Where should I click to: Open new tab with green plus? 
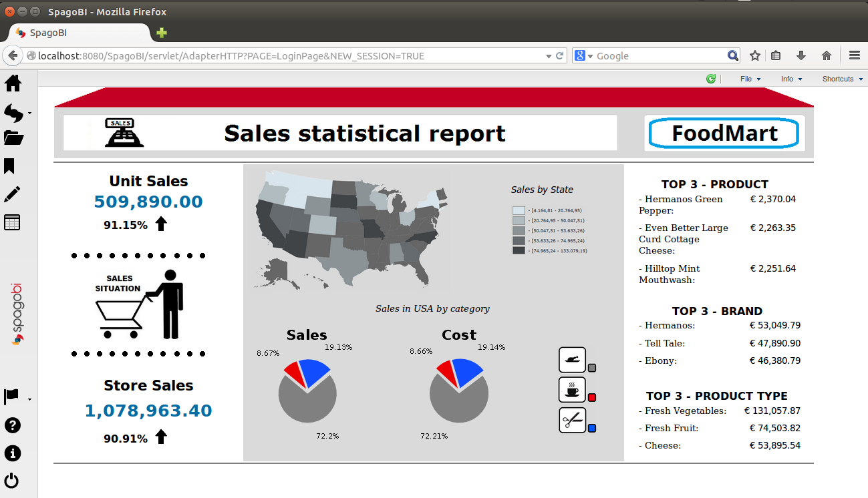pyautogui.click(x=162, y=33)
